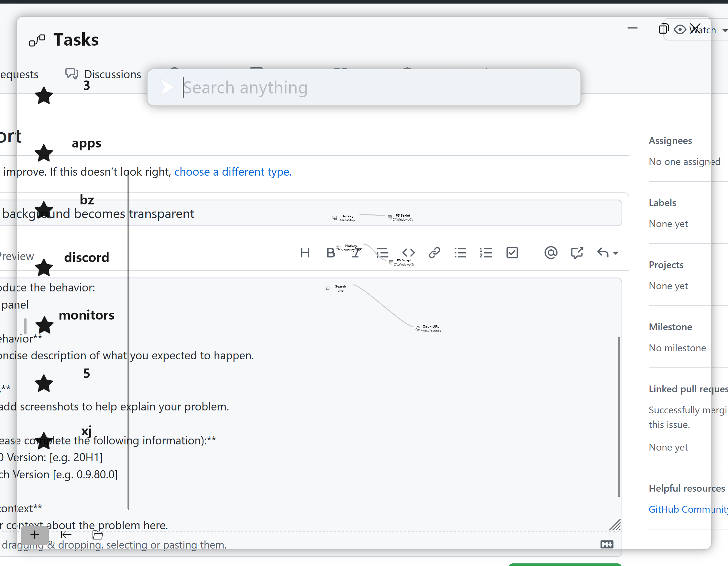The width and height of the screenshot is (728, 566).
Task: Insert a task list
Action: click(512, 253)
